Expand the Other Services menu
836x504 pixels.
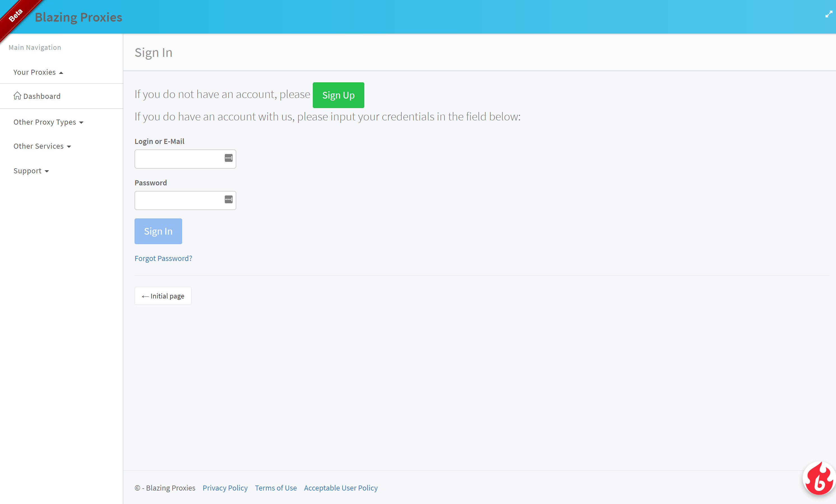point(42,146)
